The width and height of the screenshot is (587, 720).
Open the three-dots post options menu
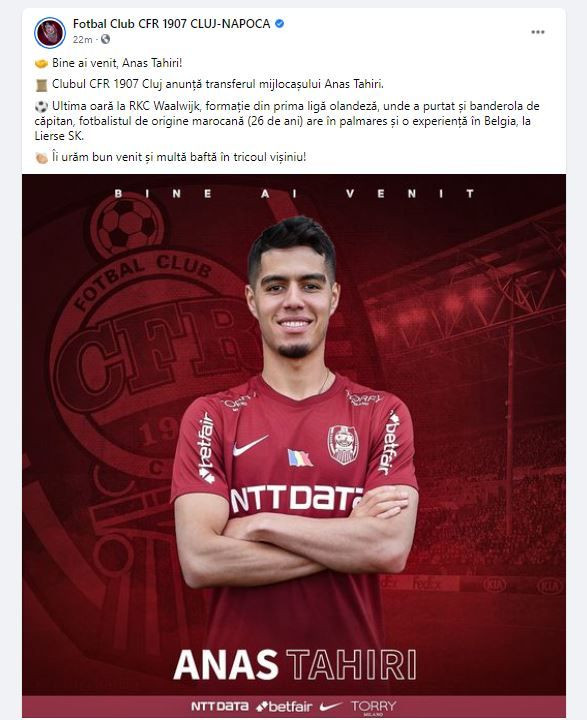point(538,32)
